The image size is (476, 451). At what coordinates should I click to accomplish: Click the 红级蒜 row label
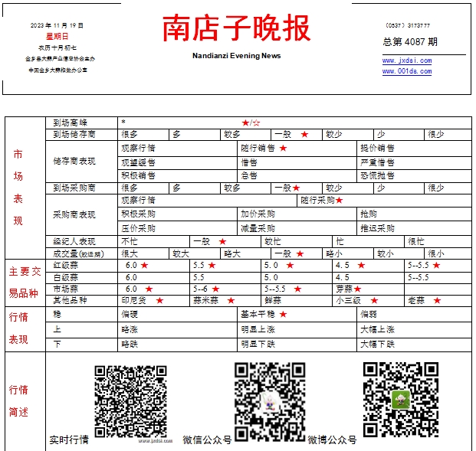click(x=66, y=266)
